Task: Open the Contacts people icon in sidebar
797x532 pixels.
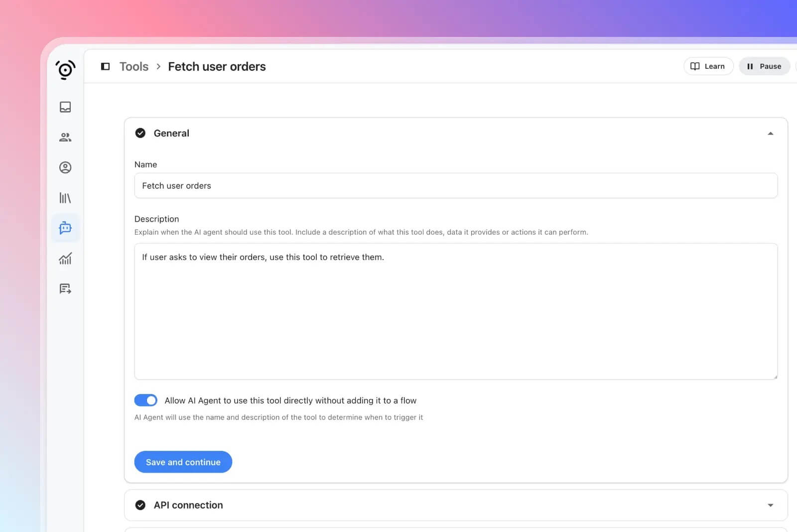Action: 65,137
